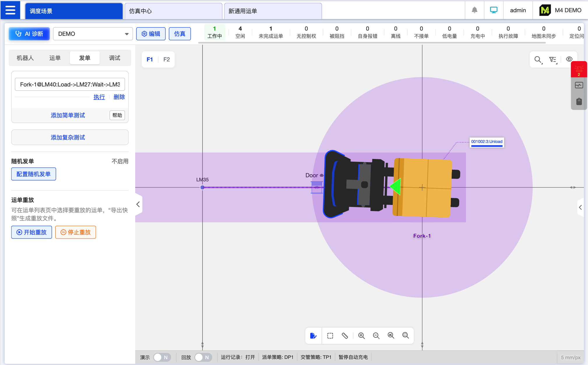
Task: Open the 仿真中心 tab
Action: [x=173, y=11]
